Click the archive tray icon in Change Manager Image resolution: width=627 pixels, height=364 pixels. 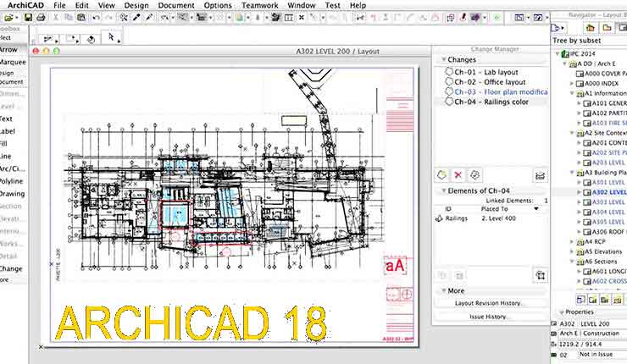[540, 175]
